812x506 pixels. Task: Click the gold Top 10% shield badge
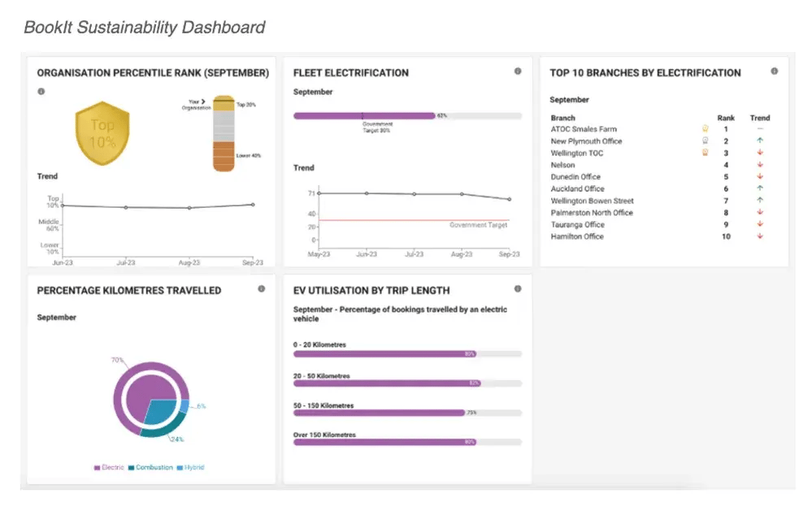click(x=102, y=133)
